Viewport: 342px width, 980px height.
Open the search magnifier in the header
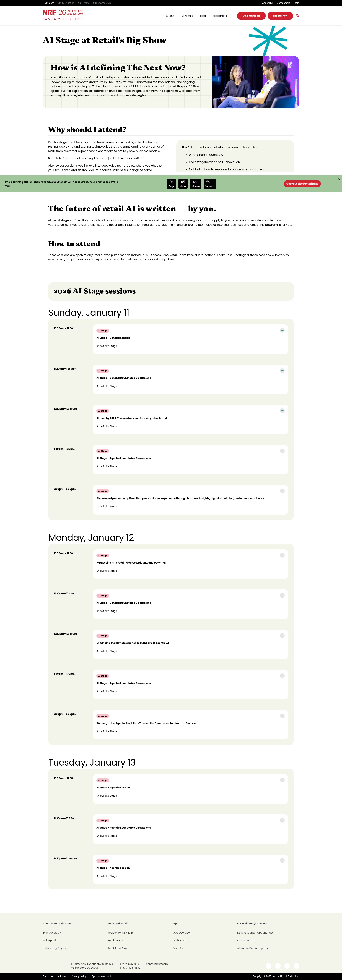297,16
